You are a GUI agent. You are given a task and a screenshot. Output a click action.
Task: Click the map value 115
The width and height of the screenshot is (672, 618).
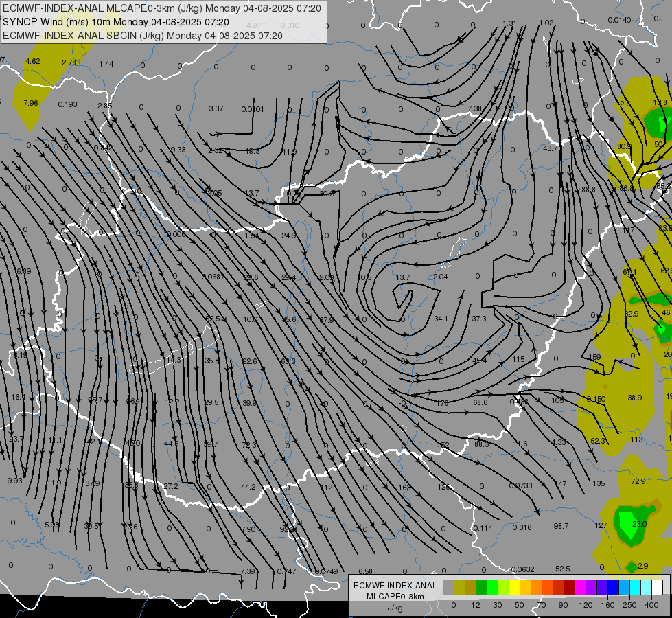click(518, 359)
